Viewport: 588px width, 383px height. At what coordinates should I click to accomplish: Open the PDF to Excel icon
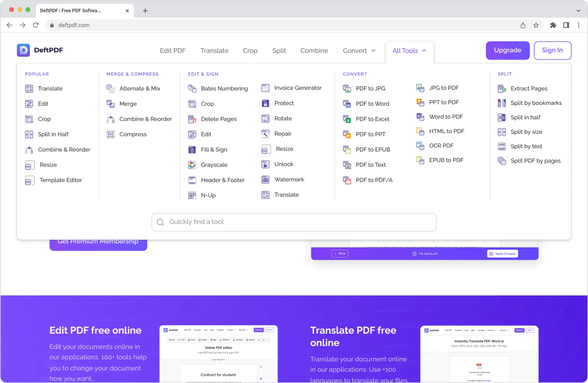(x=347, y=119)
